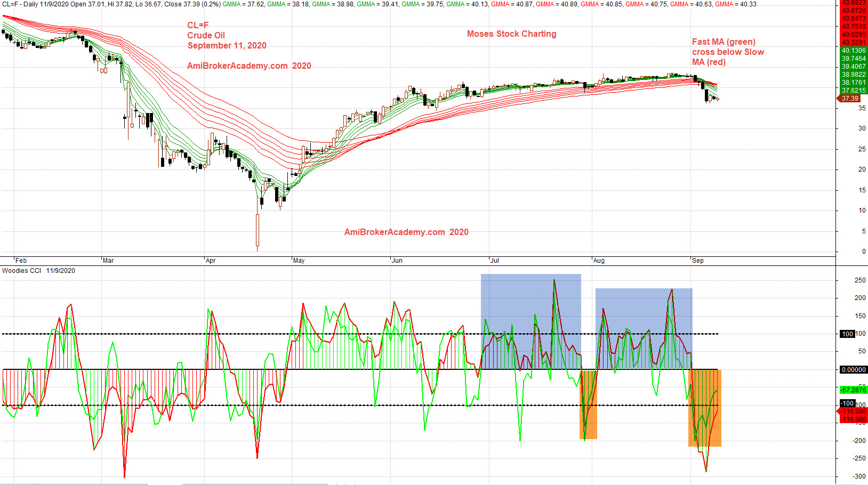Click the red 40.7548 GMMA value label
The height and width of the screenshot is (485, 868).
(854, 27)
